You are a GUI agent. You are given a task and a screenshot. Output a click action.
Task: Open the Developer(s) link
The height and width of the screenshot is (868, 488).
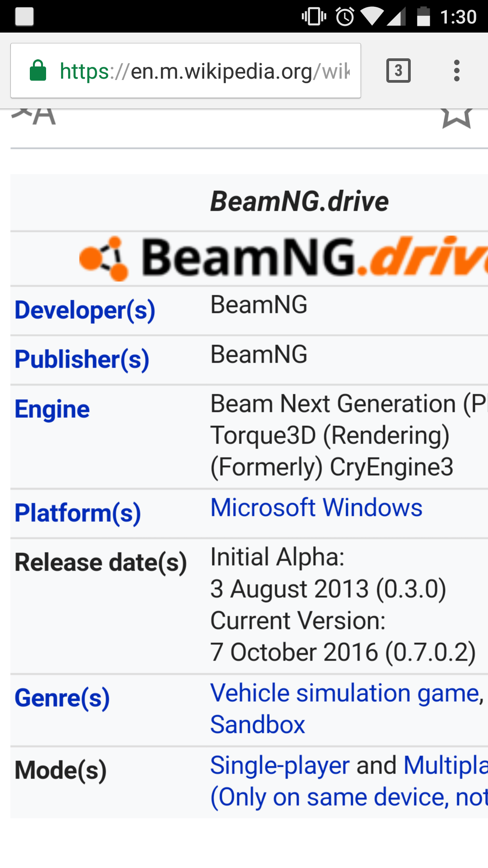[x=85, y=311]
